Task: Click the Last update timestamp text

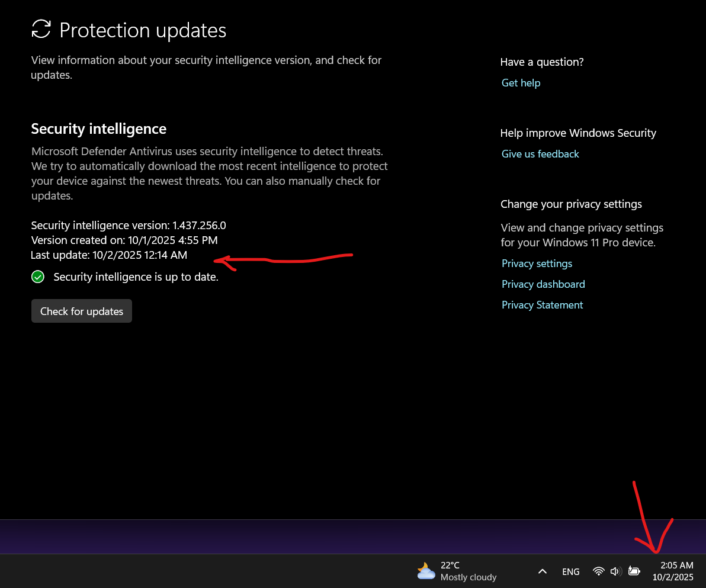Action: tap(109, 255)
